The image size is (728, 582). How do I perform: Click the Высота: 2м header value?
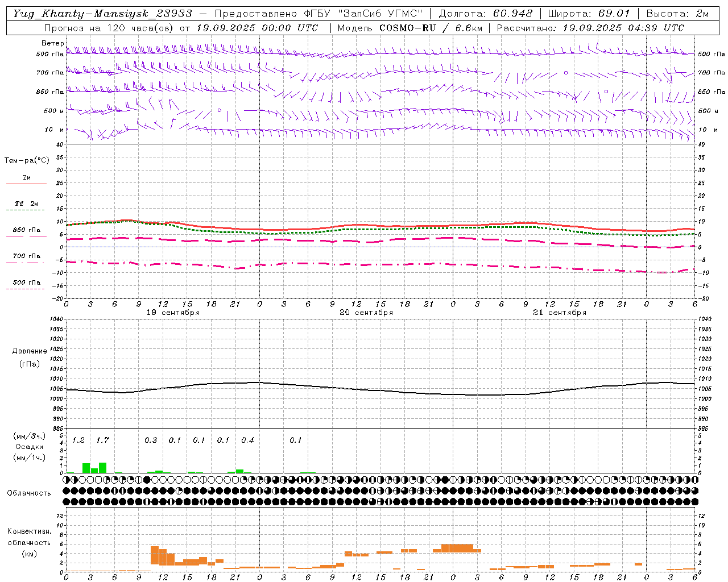[677, 14]
